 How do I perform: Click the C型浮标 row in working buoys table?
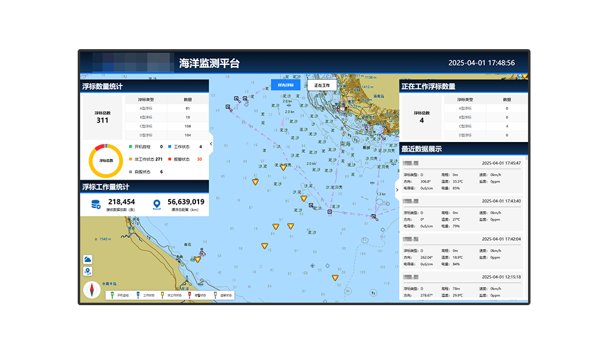tap(486, 126)
